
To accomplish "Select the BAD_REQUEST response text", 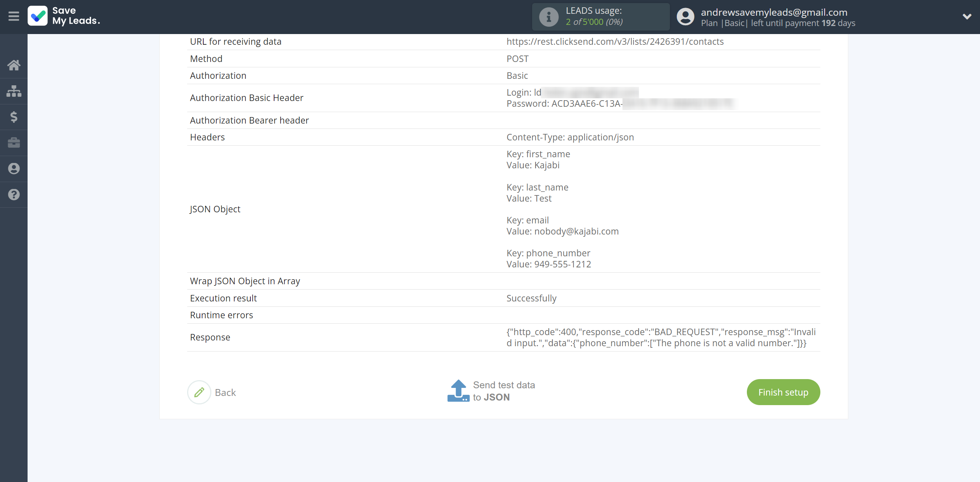I will tap(661, 337).
